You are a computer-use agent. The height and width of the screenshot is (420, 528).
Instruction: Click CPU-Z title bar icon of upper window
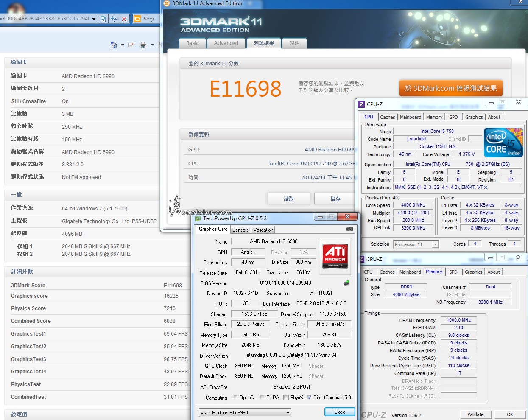(x=361, y=104)
